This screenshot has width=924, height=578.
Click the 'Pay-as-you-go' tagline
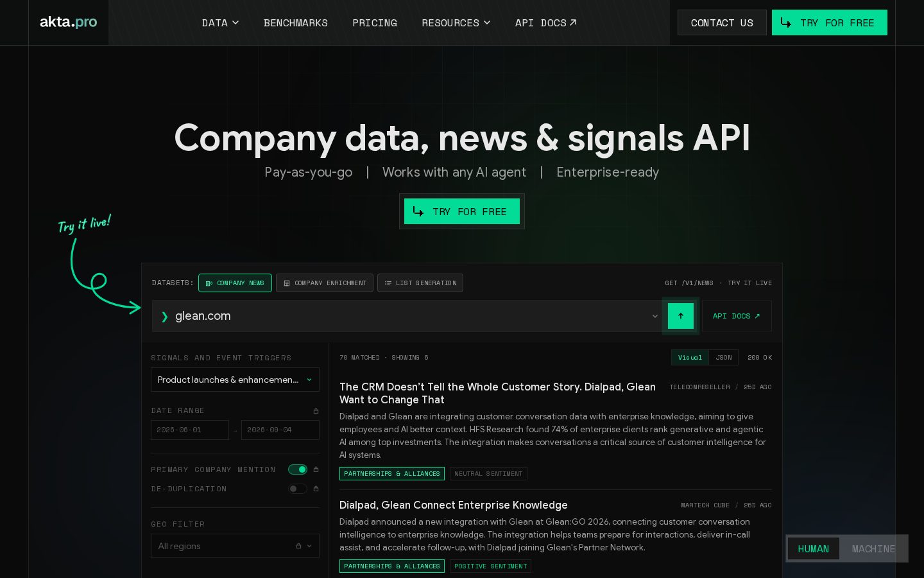[309, 172]
